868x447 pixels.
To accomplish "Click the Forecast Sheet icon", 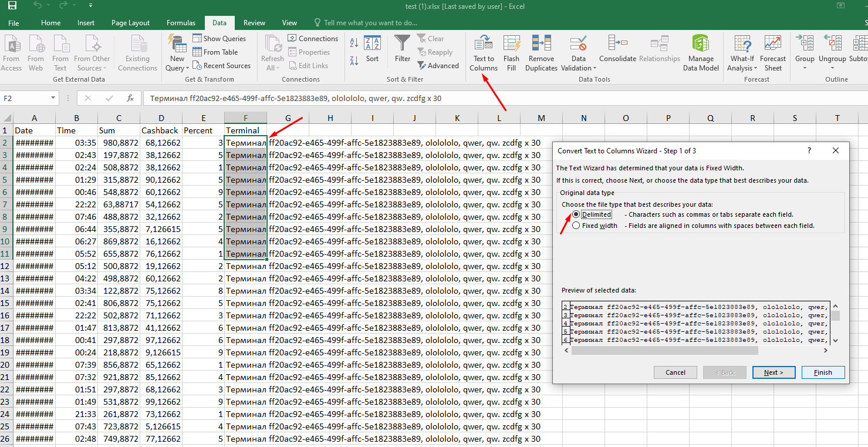I will 773,53.
